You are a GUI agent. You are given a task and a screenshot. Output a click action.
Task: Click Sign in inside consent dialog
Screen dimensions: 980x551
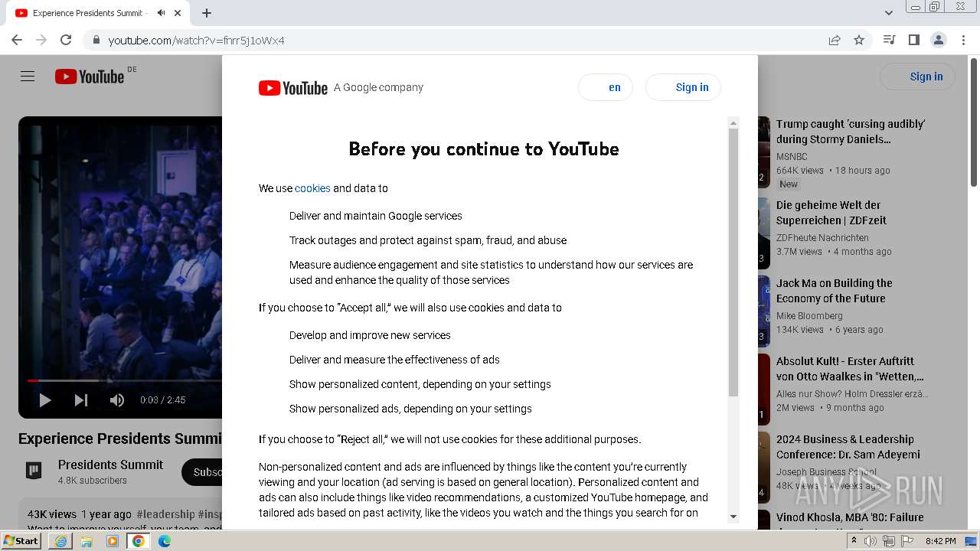[x=683, y=87]
